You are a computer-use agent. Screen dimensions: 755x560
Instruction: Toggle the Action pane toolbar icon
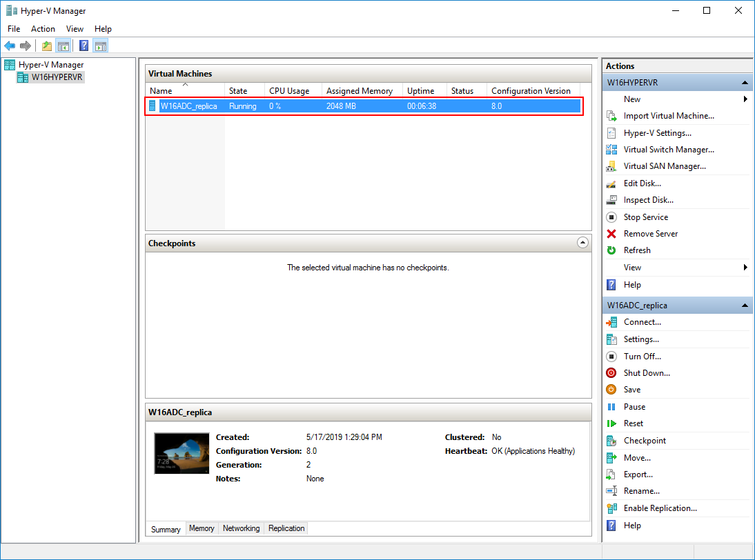coord(101,46)
